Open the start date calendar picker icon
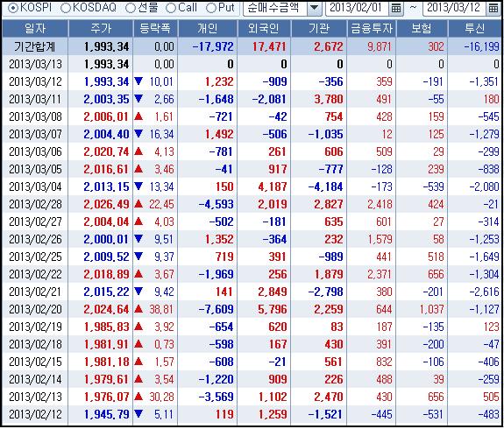The image size is (504, 429). [396, 8]
